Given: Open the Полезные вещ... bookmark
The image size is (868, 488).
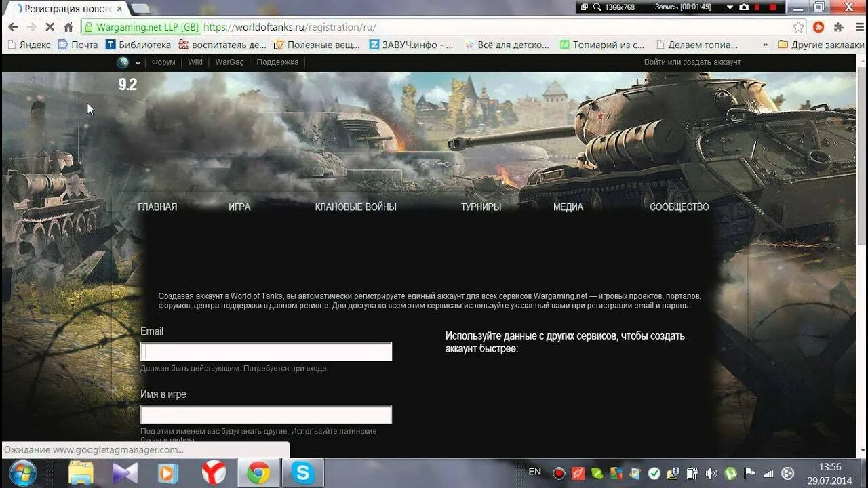Looking at the screenshot, I should coord(317,45).
